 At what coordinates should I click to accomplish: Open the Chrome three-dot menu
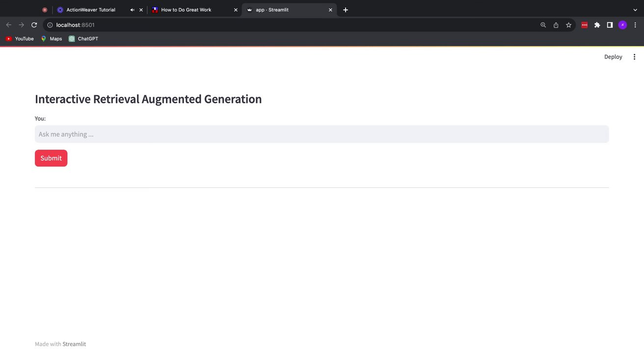[635, 25]
